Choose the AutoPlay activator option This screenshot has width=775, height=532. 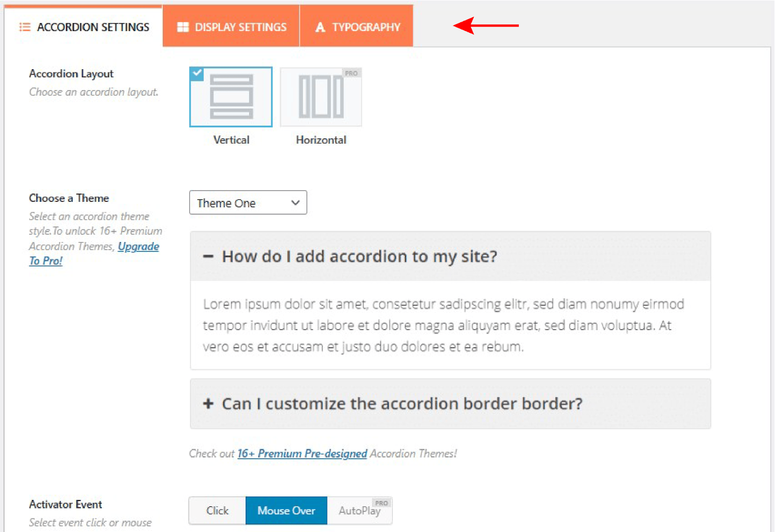pos(359,511)
